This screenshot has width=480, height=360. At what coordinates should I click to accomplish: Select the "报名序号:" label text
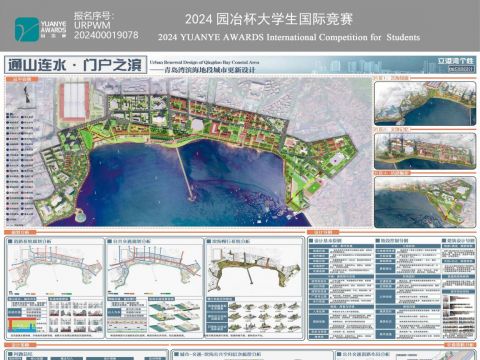94,16
